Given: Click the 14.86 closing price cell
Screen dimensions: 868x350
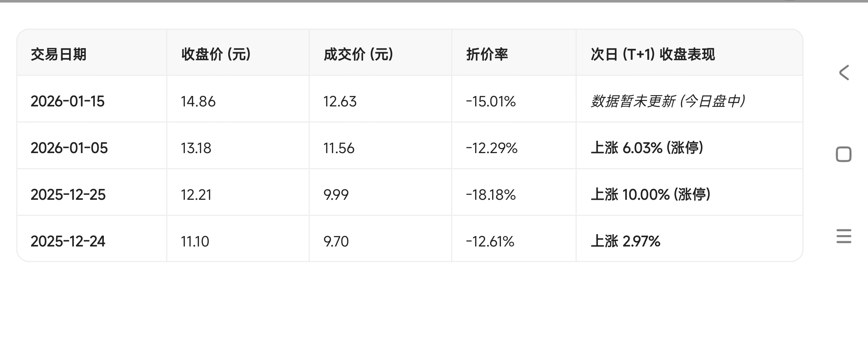Looking at the screenshot, I should [x=198, y=101].
